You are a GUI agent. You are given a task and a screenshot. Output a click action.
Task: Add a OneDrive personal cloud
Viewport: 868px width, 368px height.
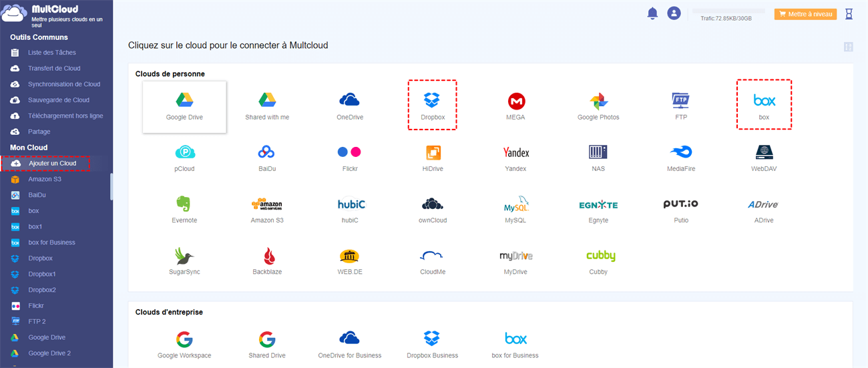(x=350, y=107)
